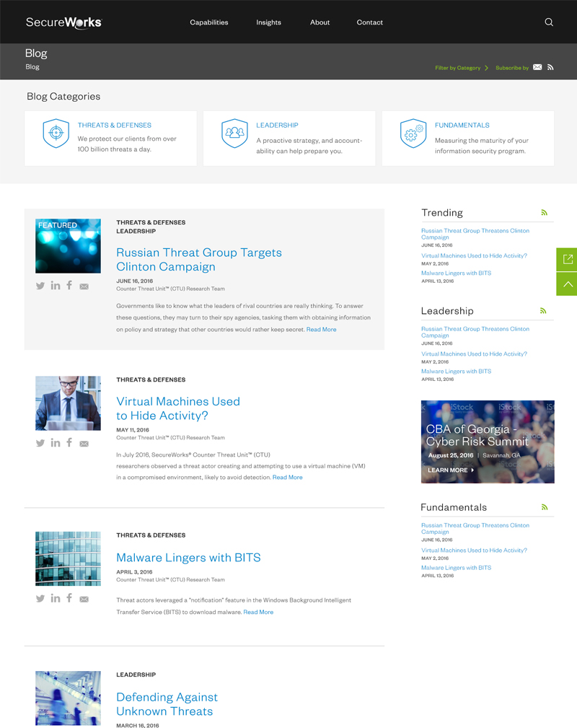This screenshot has height=728, width=577.
Task: Share Russian Threat Group post on LinkedIn
Action: 56,286
